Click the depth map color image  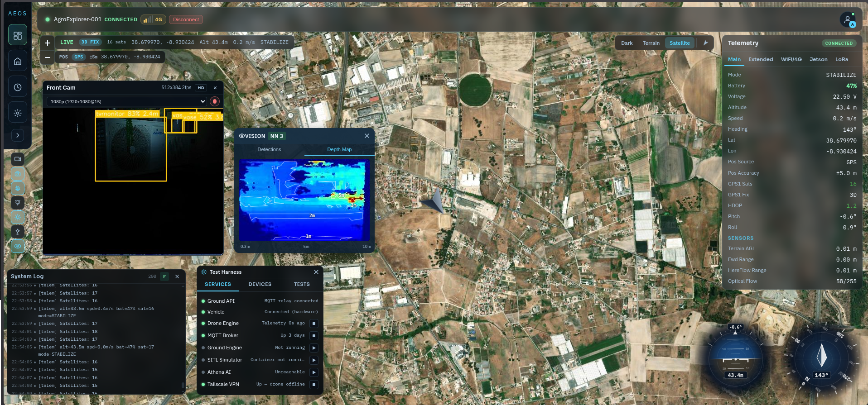click(304, 200)
